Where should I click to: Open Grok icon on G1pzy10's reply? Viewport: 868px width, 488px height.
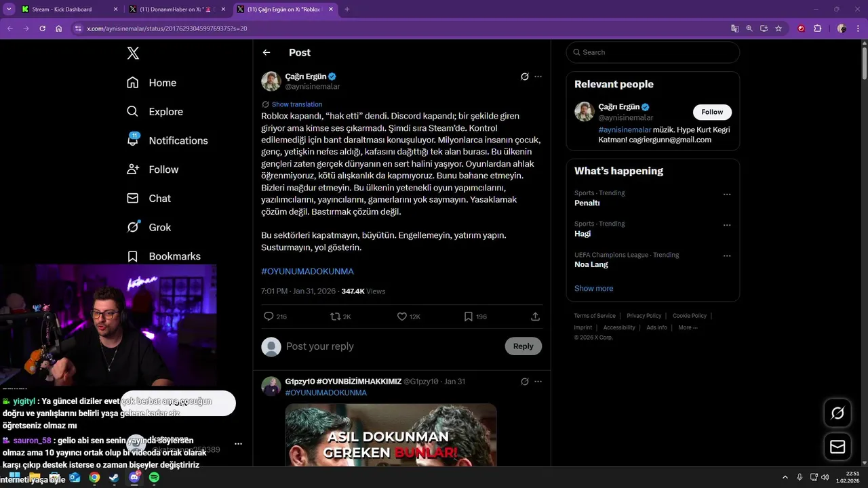[524, 382]
